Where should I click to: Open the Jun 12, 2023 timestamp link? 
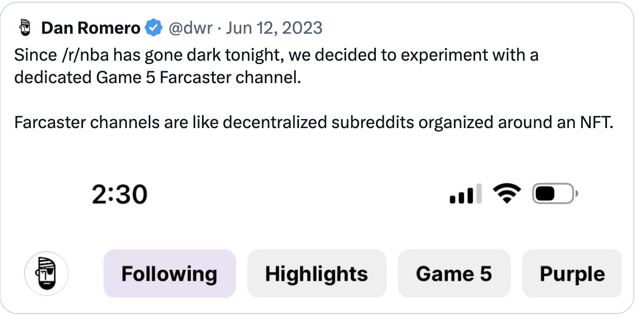pyautogui.click(x=274, y=28)
